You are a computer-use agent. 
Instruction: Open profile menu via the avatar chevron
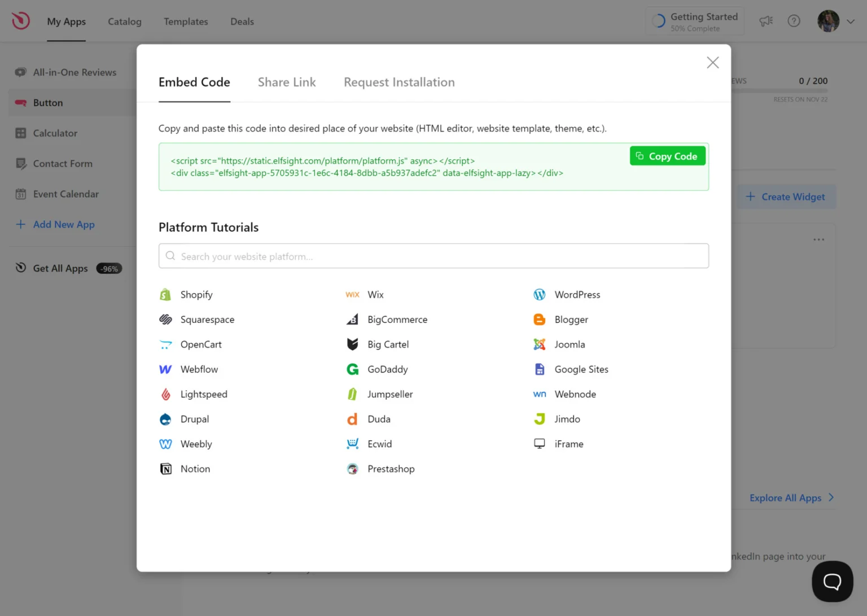pyautogui.click(x=850, y=21)
